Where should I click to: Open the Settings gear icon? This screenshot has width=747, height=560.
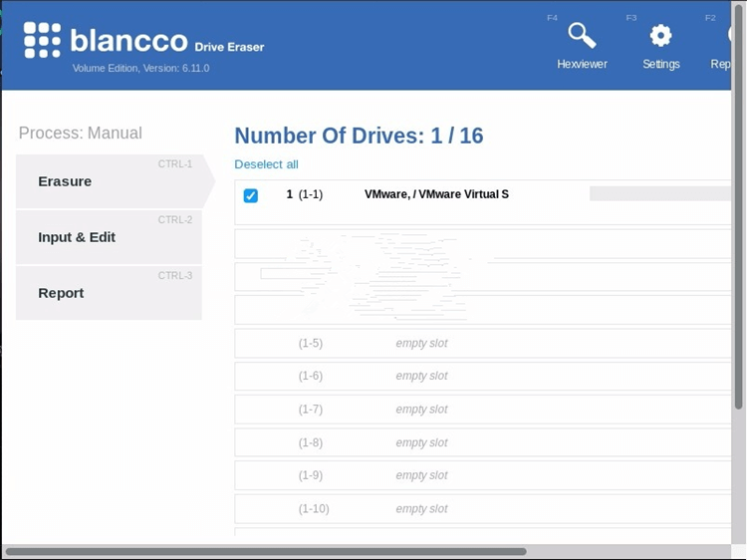pyautogui.click(x=660, y=36)
